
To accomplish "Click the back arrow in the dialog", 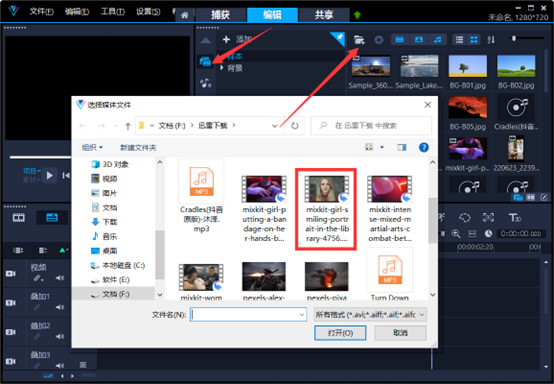I will click(83, 126).
